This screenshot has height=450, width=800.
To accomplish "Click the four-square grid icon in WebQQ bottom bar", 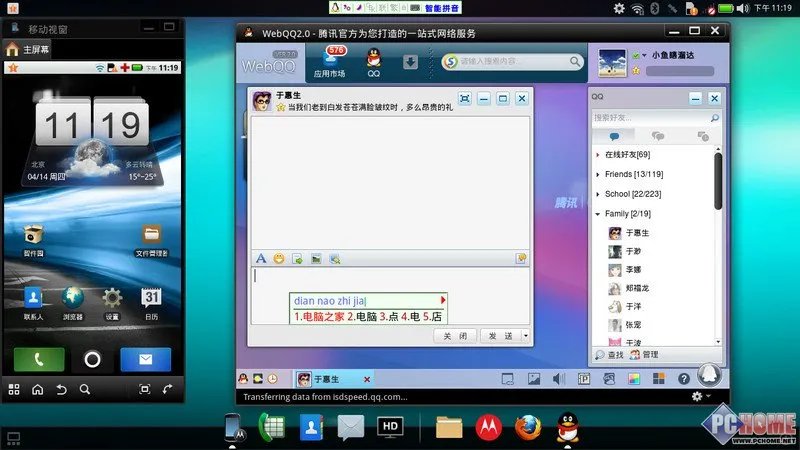I will 659,378.
